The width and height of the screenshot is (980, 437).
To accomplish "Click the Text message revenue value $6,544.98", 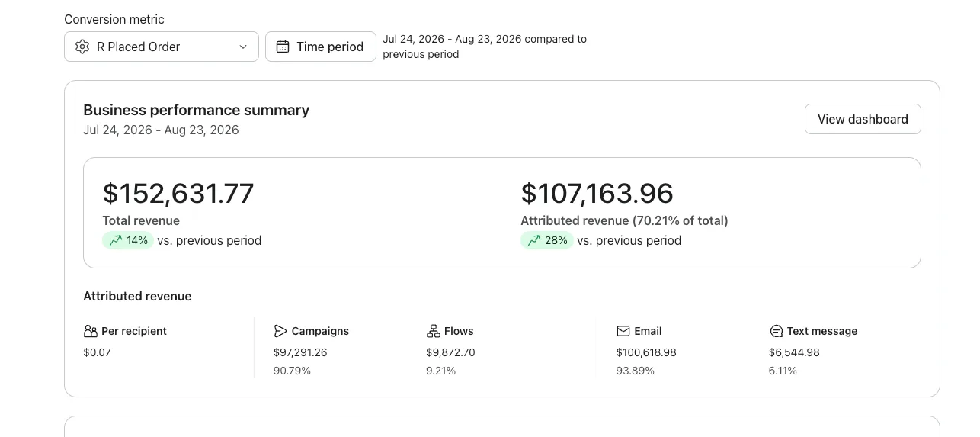I will pyautogui.click(x=794, y=352).
